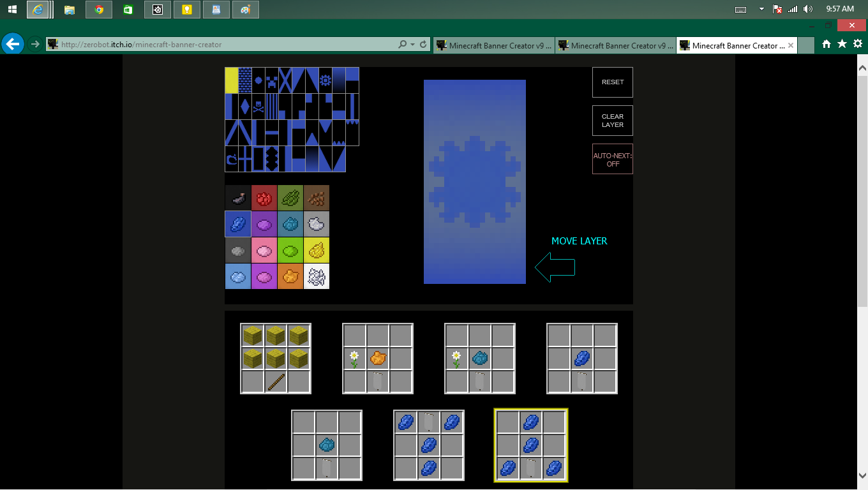Select the daisy and cyan dye layer
This screenshot has height=490, width=868.
(x=480, y=359)
